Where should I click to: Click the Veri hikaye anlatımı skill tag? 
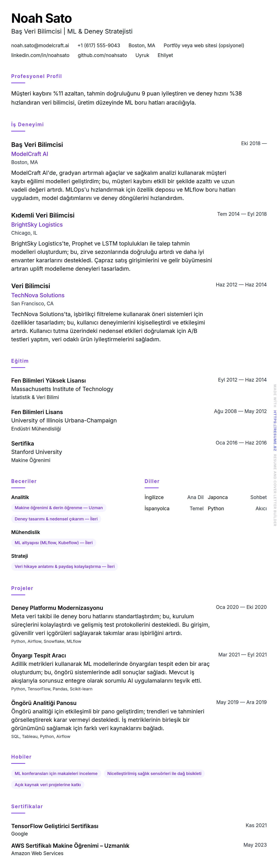tap(64, 567)
